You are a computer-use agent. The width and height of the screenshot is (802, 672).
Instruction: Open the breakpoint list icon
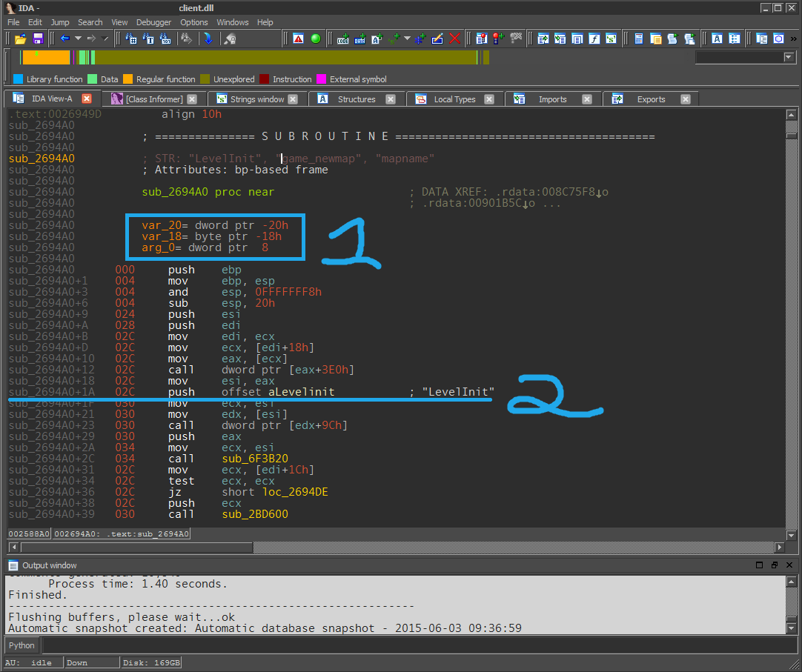pyautogui.click(x=481, y=39)
